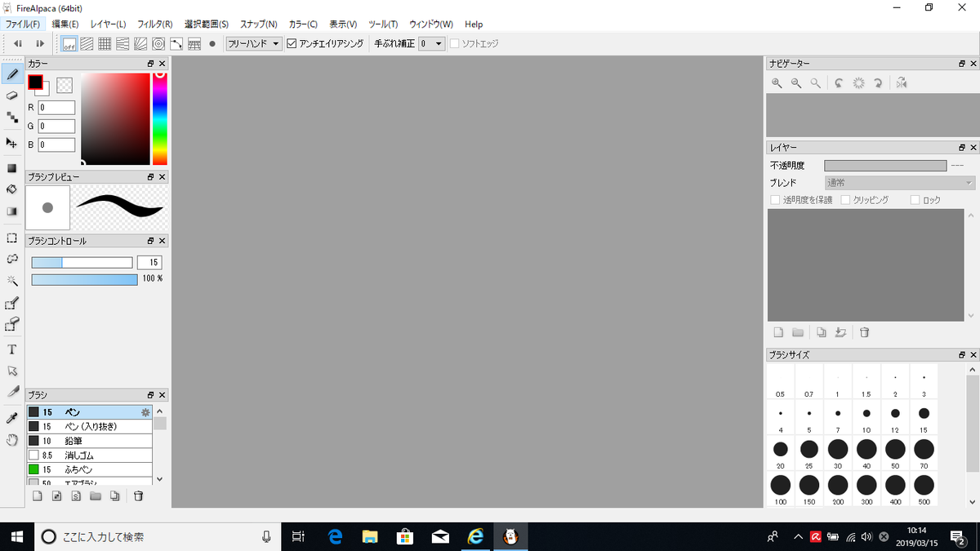This screenshot has height=551, width=980.
Task: Click the snap off toolbar button
Action: tap(69, 44)
